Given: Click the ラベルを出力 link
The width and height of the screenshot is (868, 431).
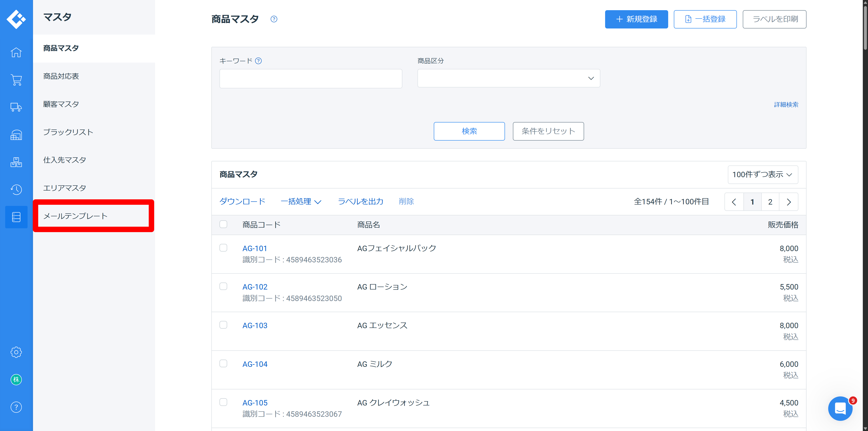Looking at the screenshot, I should tap(361, 202).
